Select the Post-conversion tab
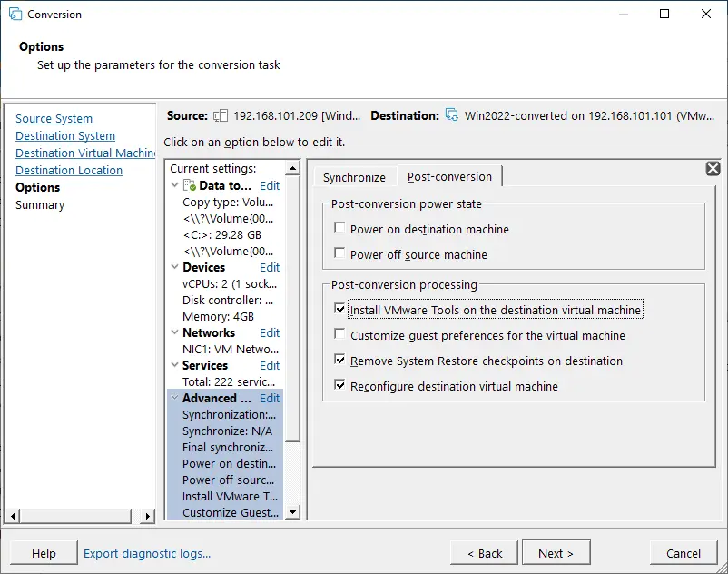Viewport: 728px width, 574px height. [x=449, y=176]
